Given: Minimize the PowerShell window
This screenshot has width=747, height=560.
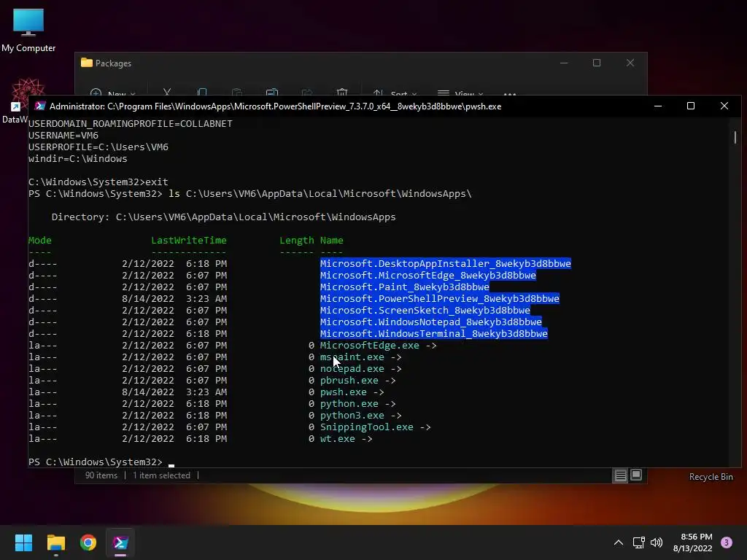Looking at the screenshot, I should click(x=658, y=106).
